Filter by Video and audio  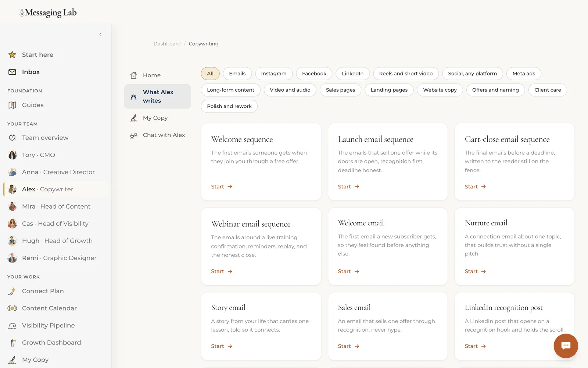pyautogui.click(x=290, y=90)
